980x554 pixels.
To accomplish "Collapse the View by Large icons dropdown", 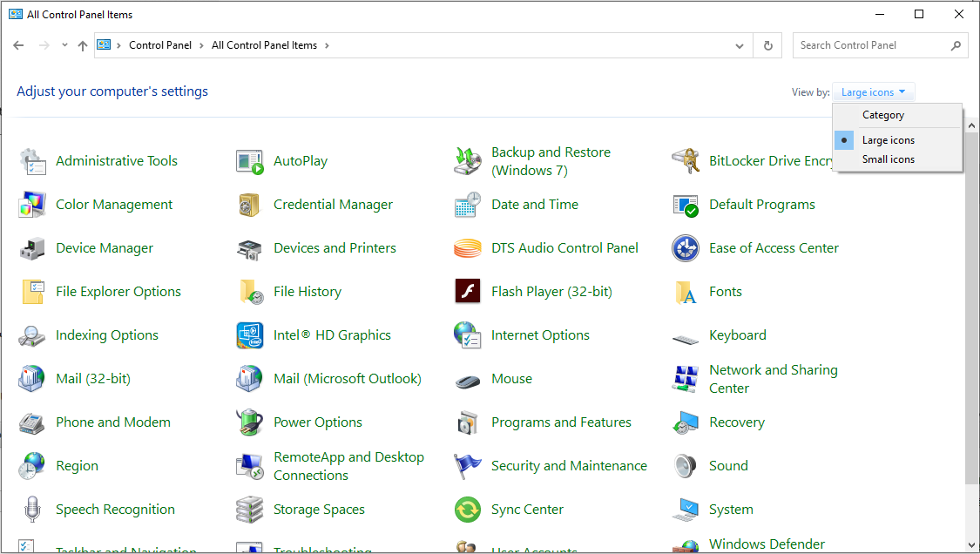I will [873, 92].
